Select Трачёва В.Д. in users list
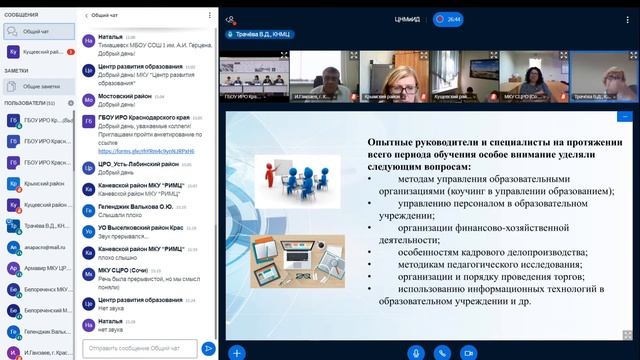The height and width of the screenshot is (360, 640). coord(39,226)
